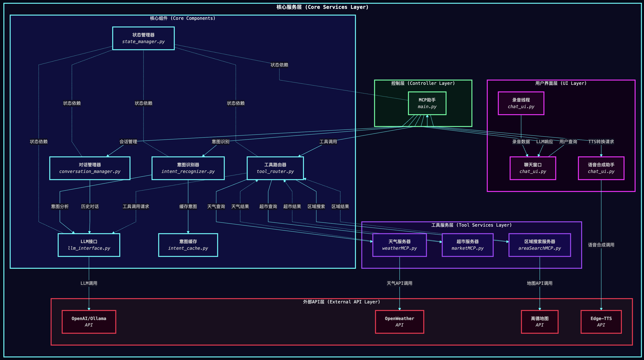Click the 超市查询 edge label
The width and height of the screenshot is (644, 360).
click(x=268, y=206)
